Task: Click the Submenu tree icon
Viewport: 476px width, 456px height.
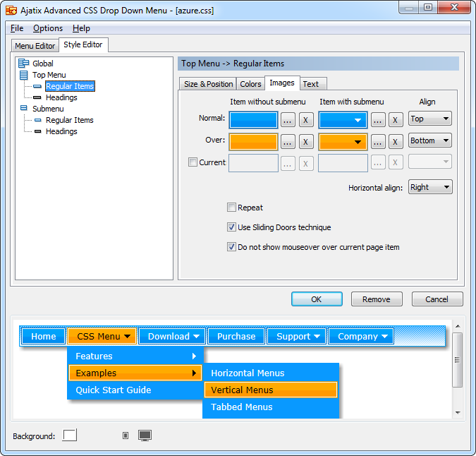Action: coord(23,108)
